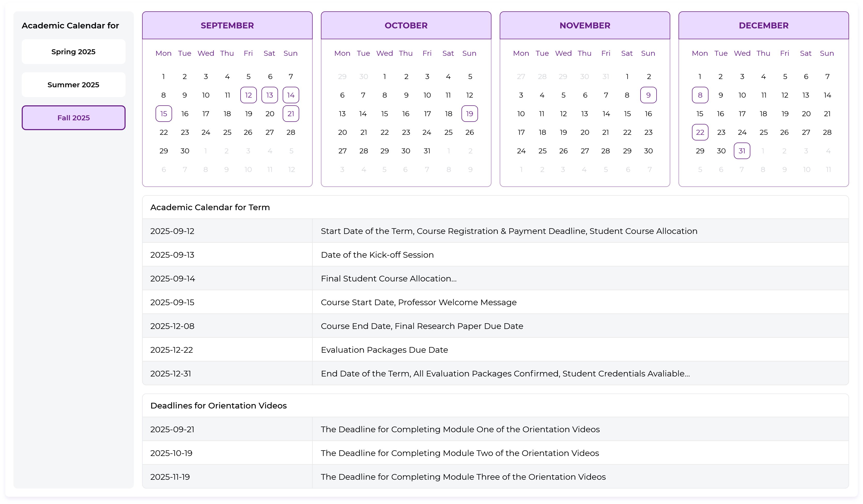Screen dimensions: 863x504
Task: Click the 2025-09-12 term start row
Action: 495,231
